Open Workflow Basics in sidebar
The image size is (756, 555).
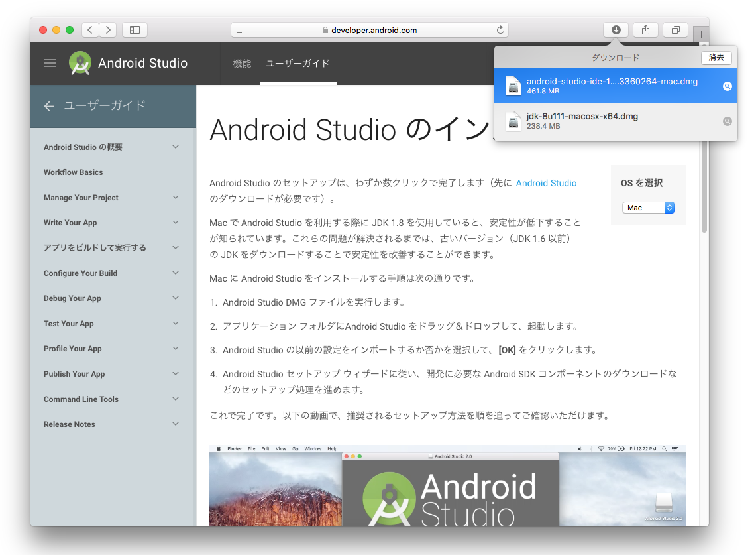tap(74, 172)
